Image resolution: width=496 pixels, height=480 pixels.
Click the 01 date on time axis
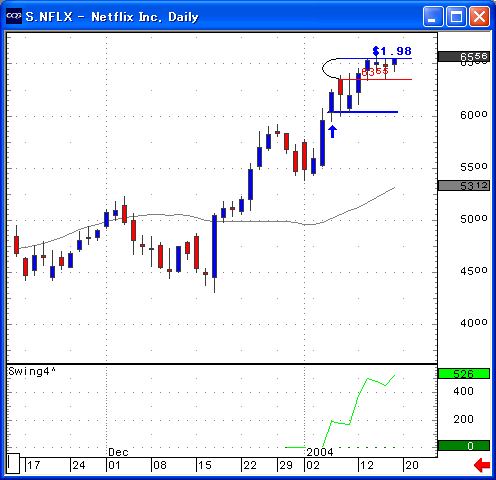pos(114,465)
